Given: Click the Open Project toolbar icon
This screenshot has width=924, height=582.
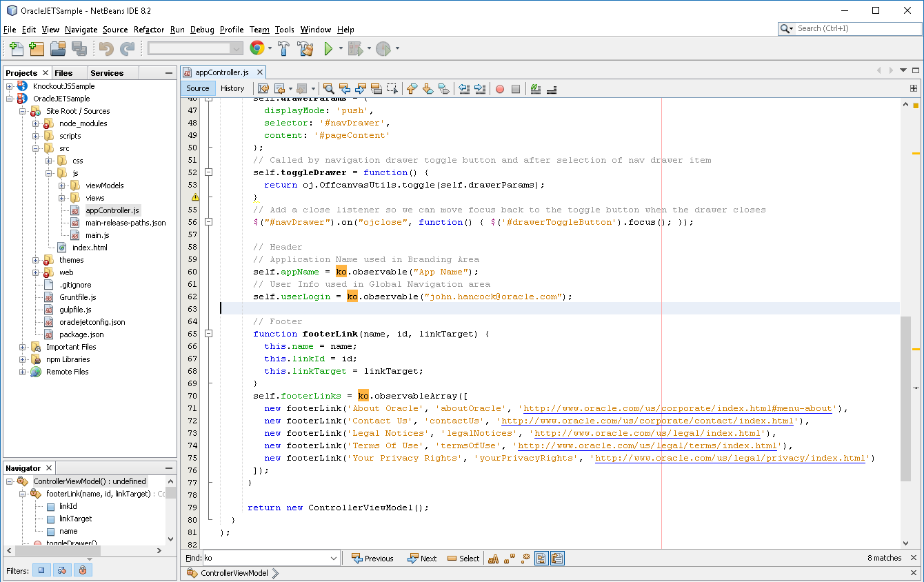Looking at the screenshot, I should (x=58, y=48).
